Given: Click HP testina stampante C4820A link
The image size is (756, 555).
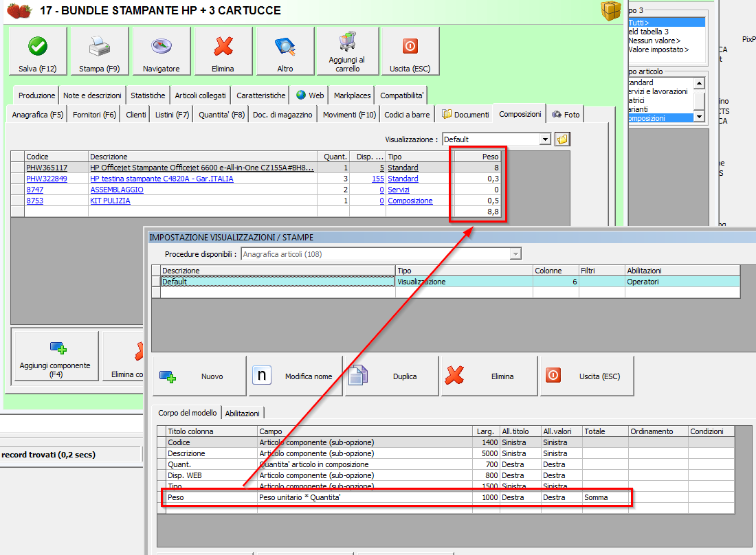Looking at the screenshot, I should point(162,179).
